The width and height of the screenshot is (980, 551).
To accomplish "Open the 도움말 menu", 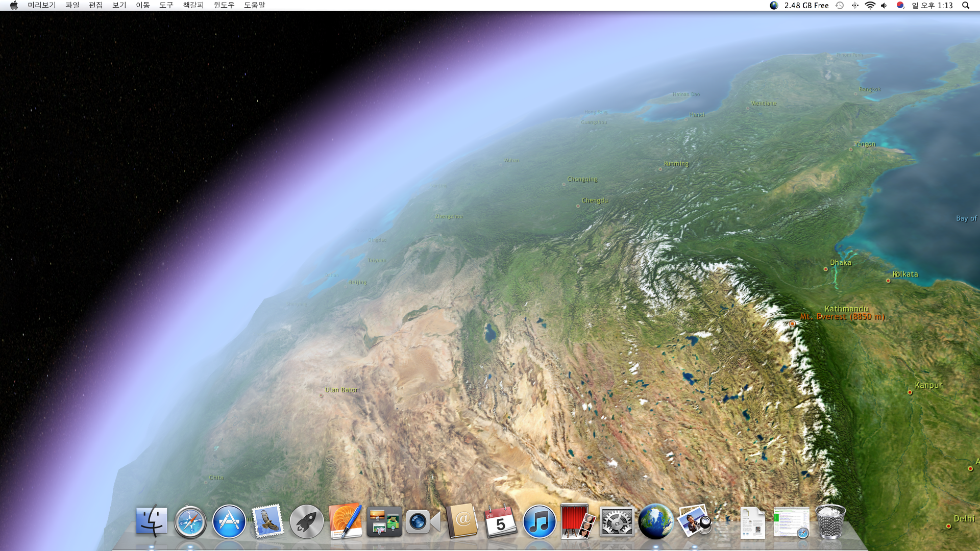I will pyautogui.click(x=255, y=5).
